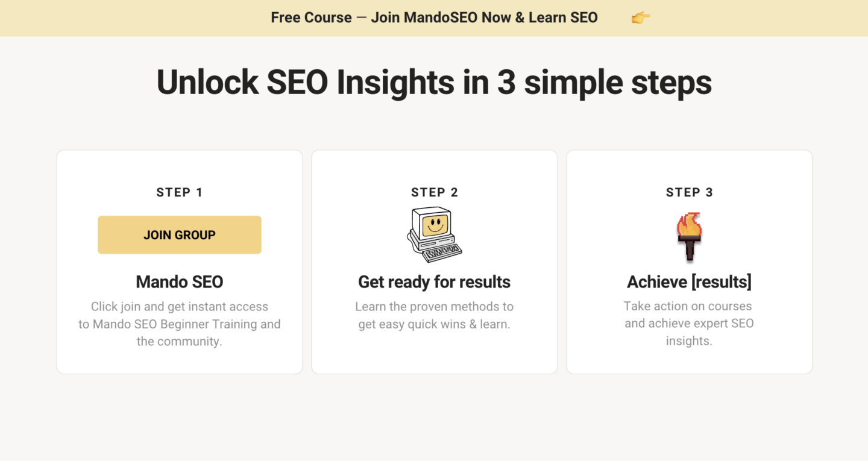This screenshot has height=461, width=868.
Task: Click the Take action on courses paragraph
Action: pyautogui.click(x=690, y=324)
